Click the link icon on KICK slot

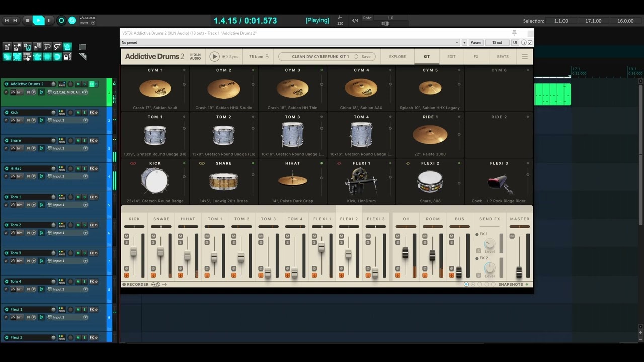[133, 163]
